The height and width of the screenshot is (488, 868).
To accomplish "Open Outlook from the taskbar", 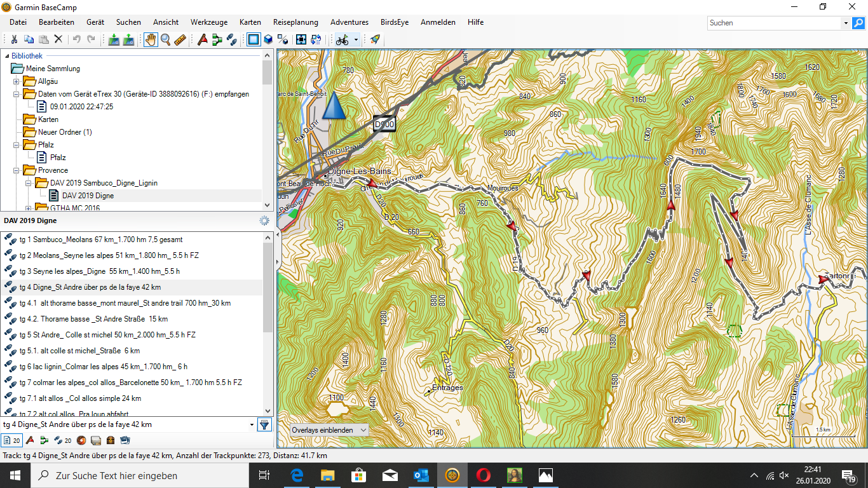I will [421, 475].
